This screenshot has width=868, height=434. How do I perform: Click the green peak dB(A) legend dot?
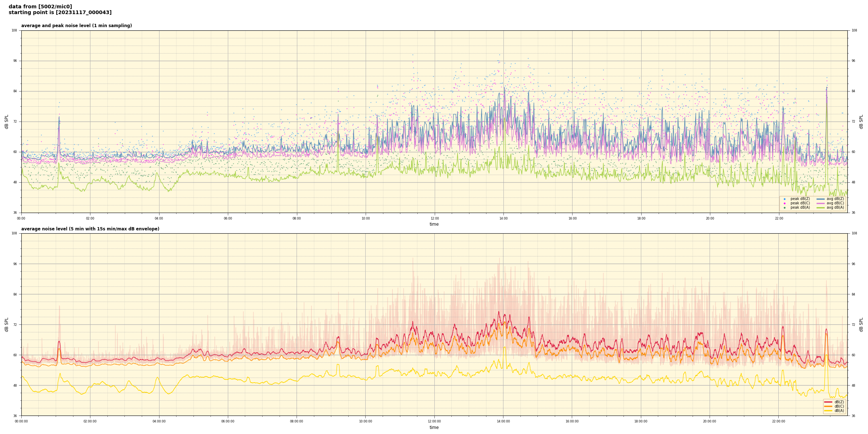[x=784, y=208]
